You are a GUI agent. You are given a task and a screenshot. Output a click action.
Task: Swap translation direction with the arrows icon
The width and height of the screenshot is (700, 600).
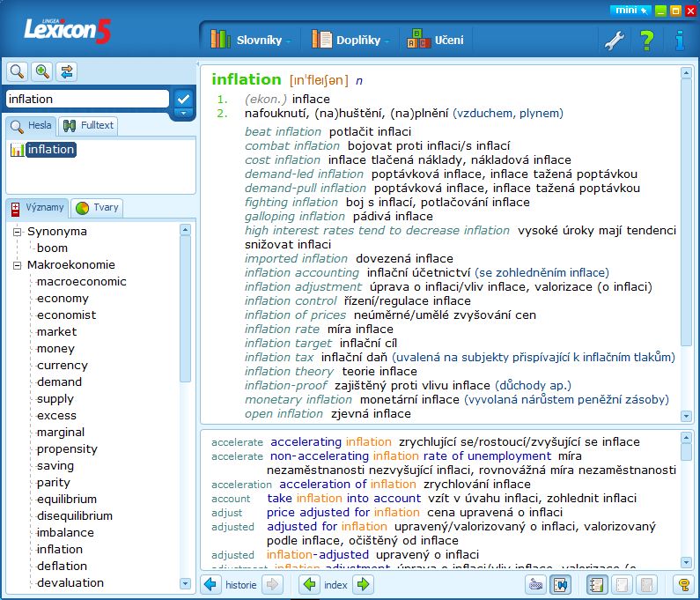(x=67, y=71)
